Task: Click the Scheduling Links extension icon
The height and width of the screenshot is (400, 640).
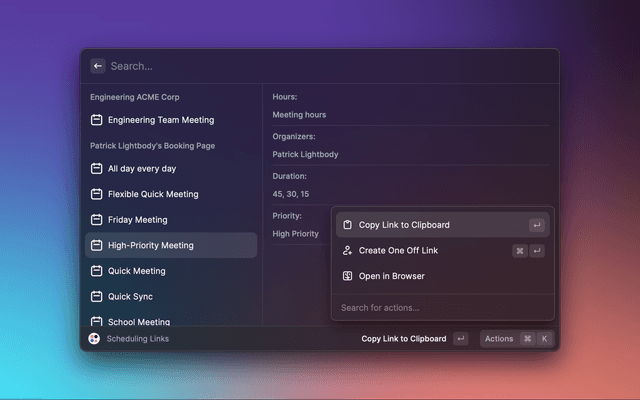Action: [94, 339]
